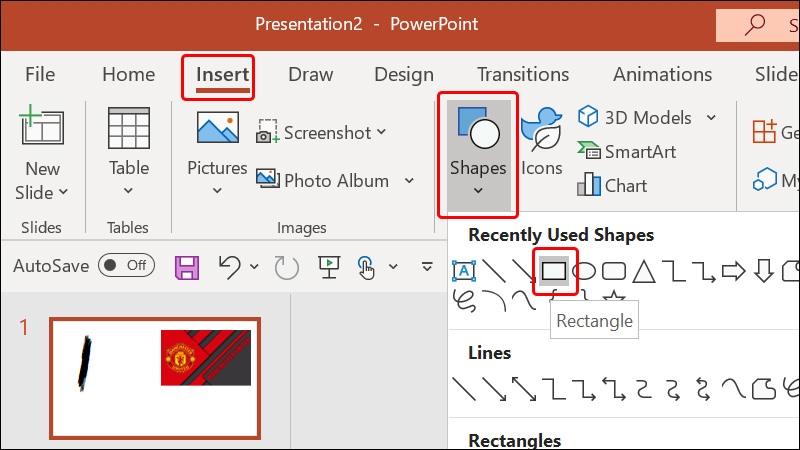The height and width of the screenshot is (450, 800).
Task: Open Customize Quick Access Toolbar menu
Action: [427, 266]
